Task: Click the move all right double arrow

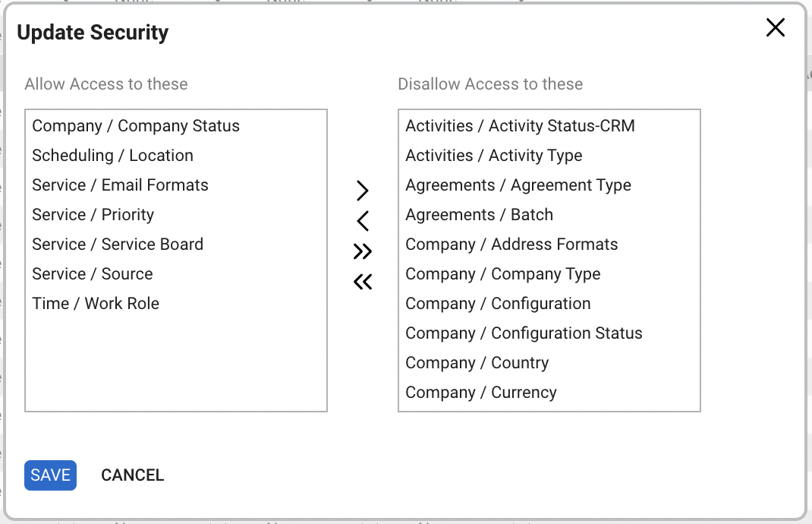Action: pos(363,251)
